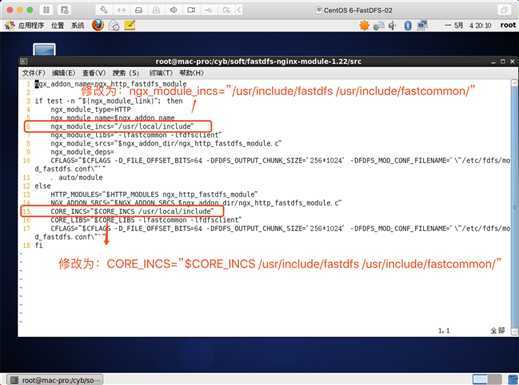Open the 位置 Places menu
Screen dimensions: 519x385
pos(57,25)
